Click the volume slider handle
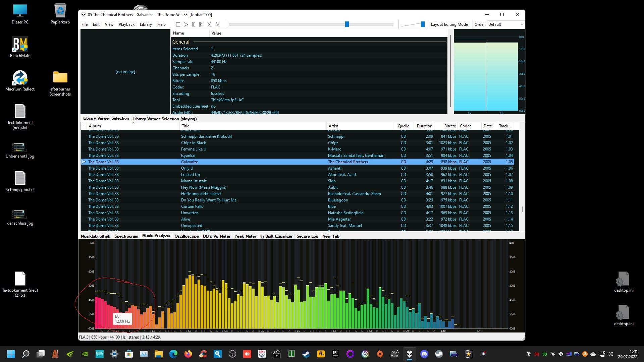 pos(423,24)
